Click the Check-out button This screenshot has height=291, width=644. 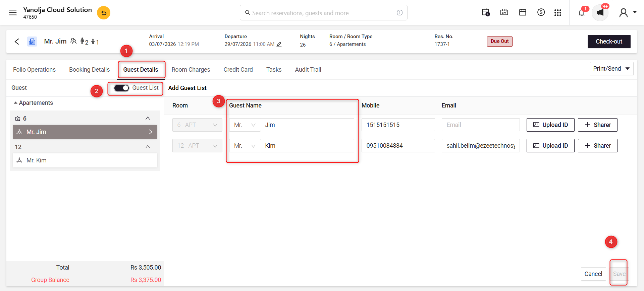click(x=609, y=42)
